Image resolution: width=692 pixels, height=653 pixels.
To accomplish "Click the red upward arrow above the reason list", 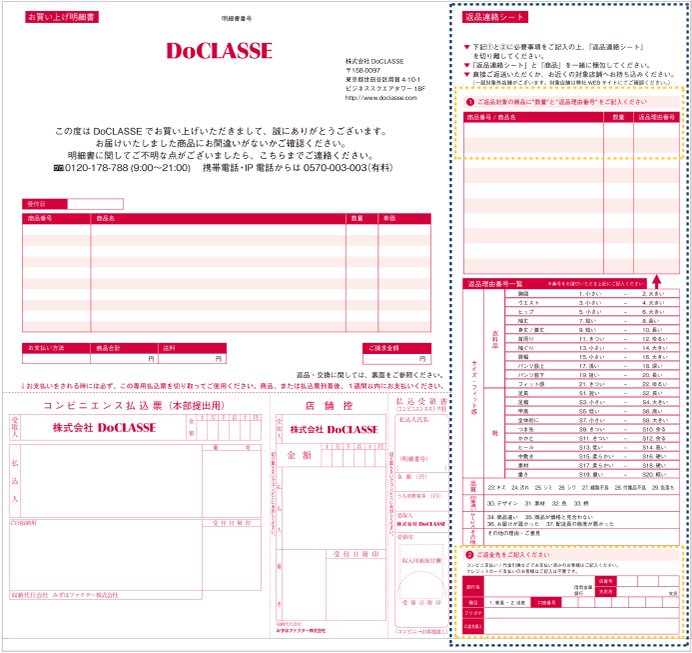I will click(656, 281).
